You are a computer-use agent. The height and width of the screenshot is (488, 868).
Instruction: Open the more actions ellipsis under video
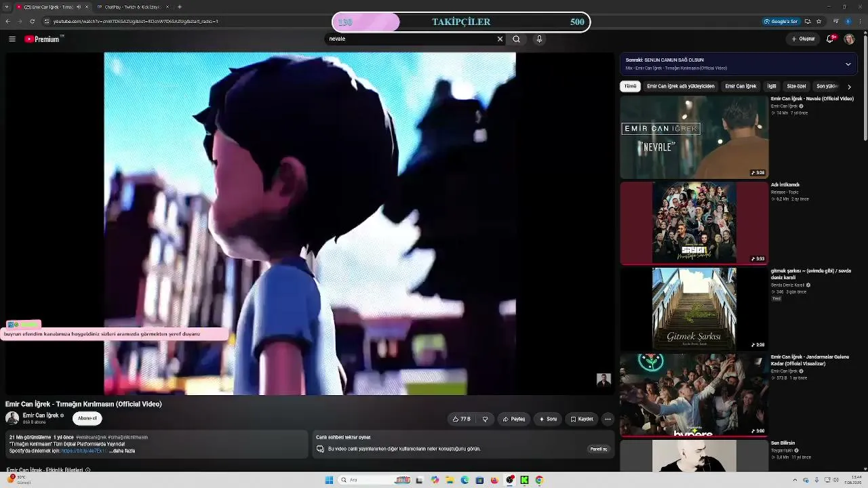point(608,419)
